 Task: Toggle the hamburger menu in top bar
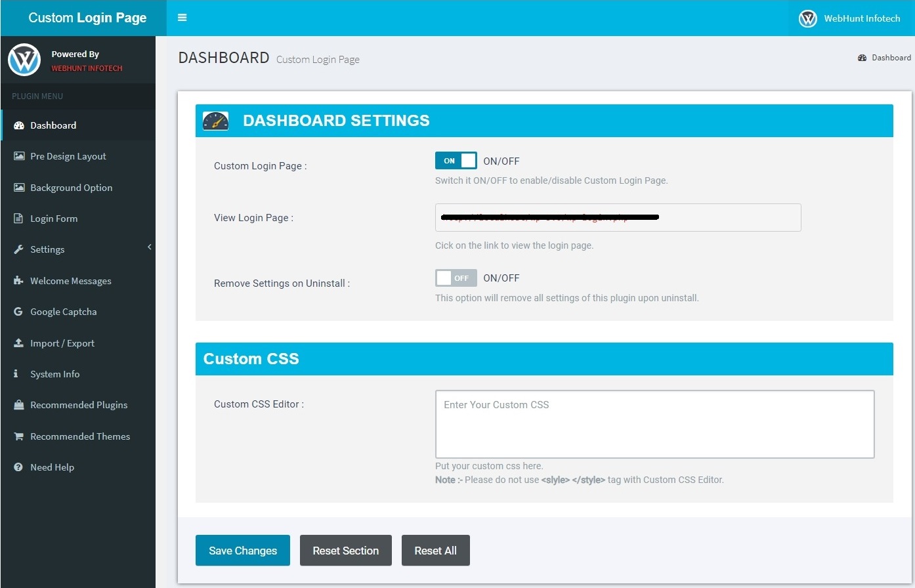pyautogui.click(x=182, y=18)
